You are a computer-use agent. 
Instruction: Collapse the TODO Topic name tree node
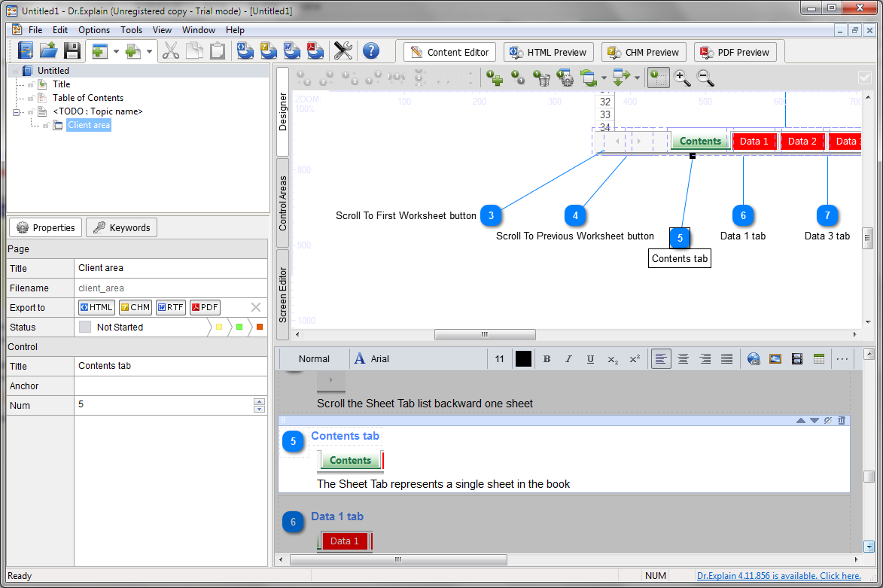pos(17,111)
